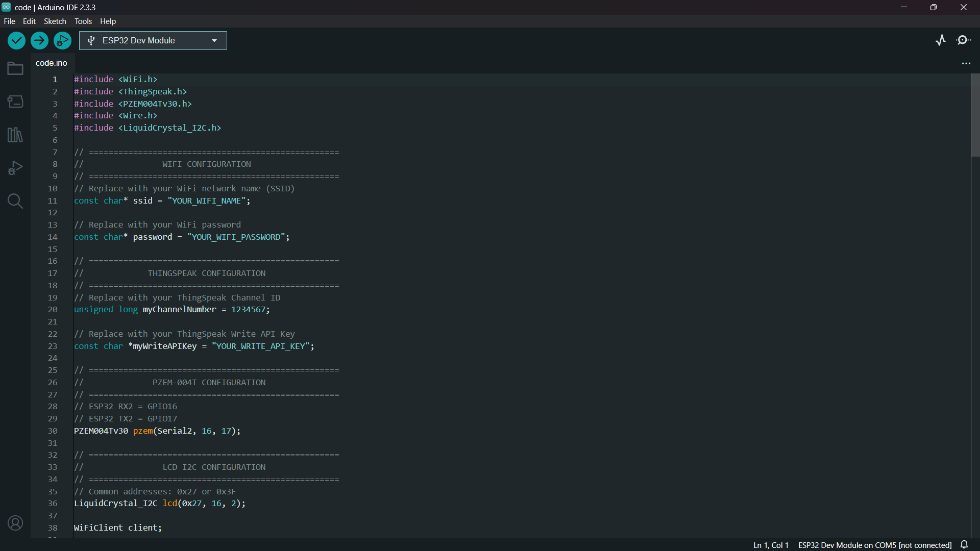Open the Library Manager sidebar
The width and height of the screenshot is (980, 551).
pos(15,135)
